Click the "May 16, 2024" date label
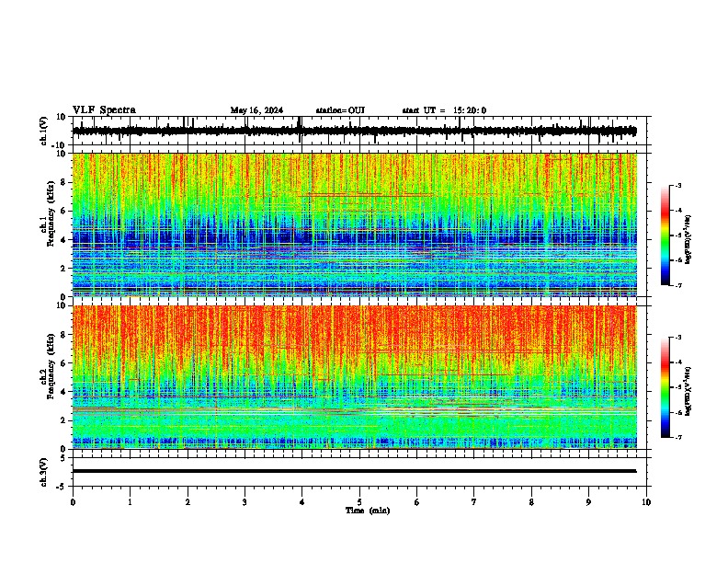Viewport: 728px width, 563px height. tap(256, 110)
